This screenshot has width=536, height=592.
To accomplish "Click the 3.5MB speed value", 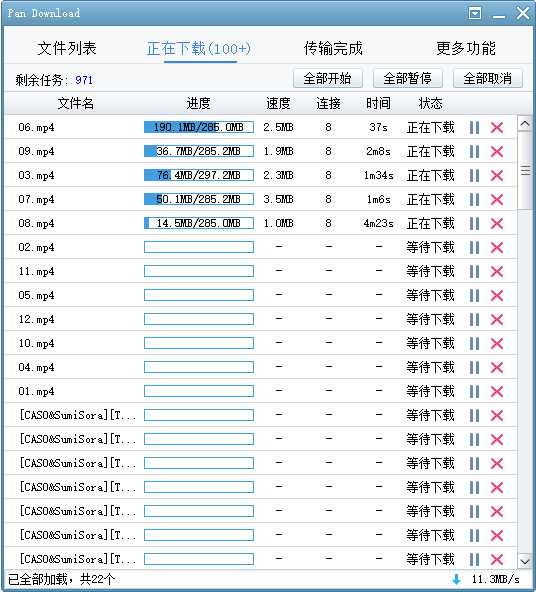I will [x=278, y=199].
